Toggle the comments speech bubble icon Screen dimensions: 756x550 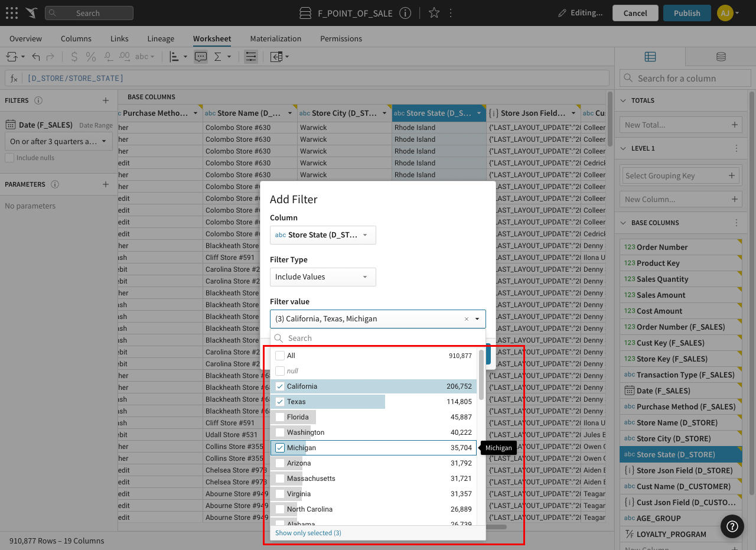point(201,57)
